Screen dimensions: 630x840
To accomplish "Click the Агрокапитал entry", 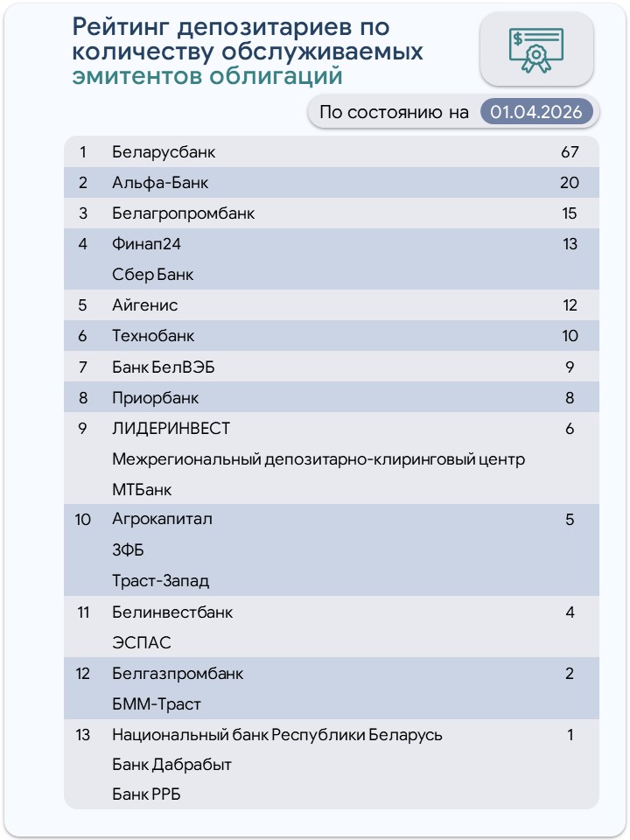I will tap(162, 520).
